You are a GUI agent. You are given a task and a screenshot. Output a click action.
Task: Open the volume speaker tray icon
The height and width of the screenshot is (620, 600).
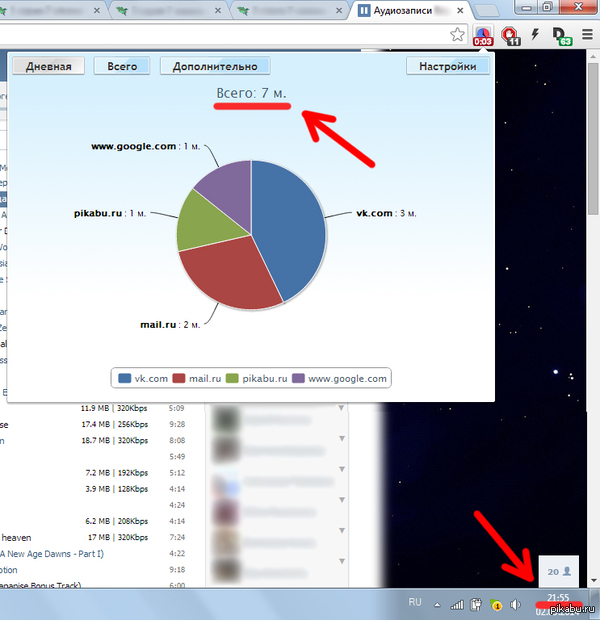pos(515,604)
